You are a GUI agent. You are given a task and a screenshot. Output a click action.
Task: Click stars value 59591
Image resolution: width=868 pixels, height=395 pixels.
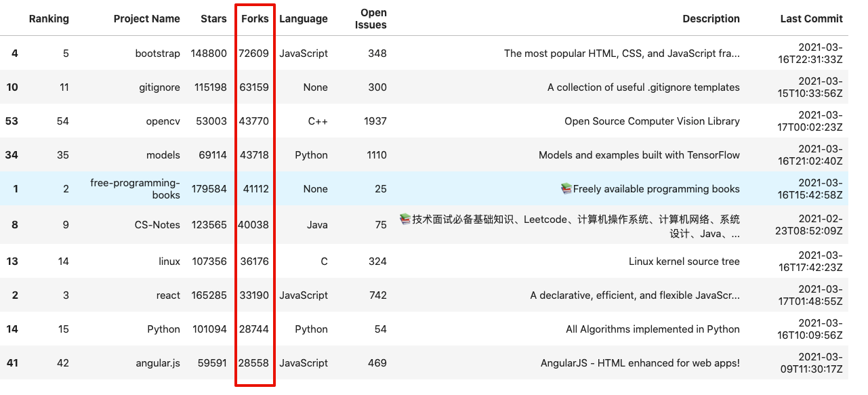pyautogui.click(x=211, y=363)
